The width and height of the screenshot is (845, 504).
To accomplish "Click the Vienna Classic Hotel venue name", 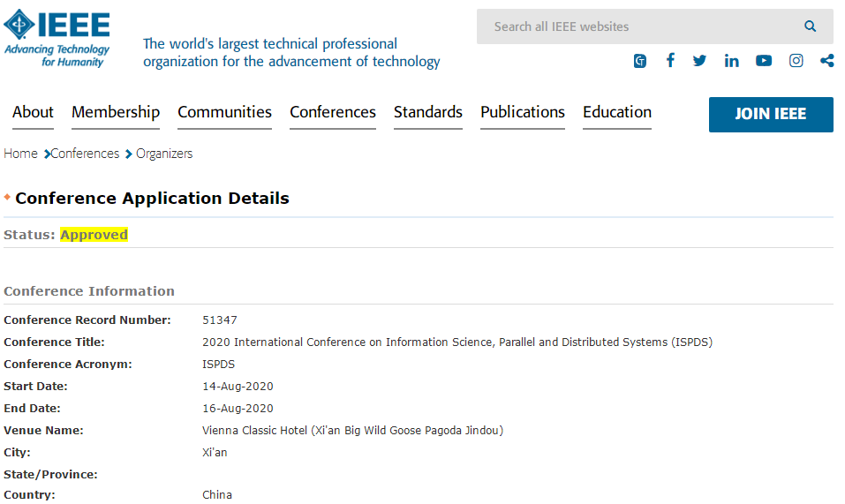I will pyautogui.click(x=352, y=430).
